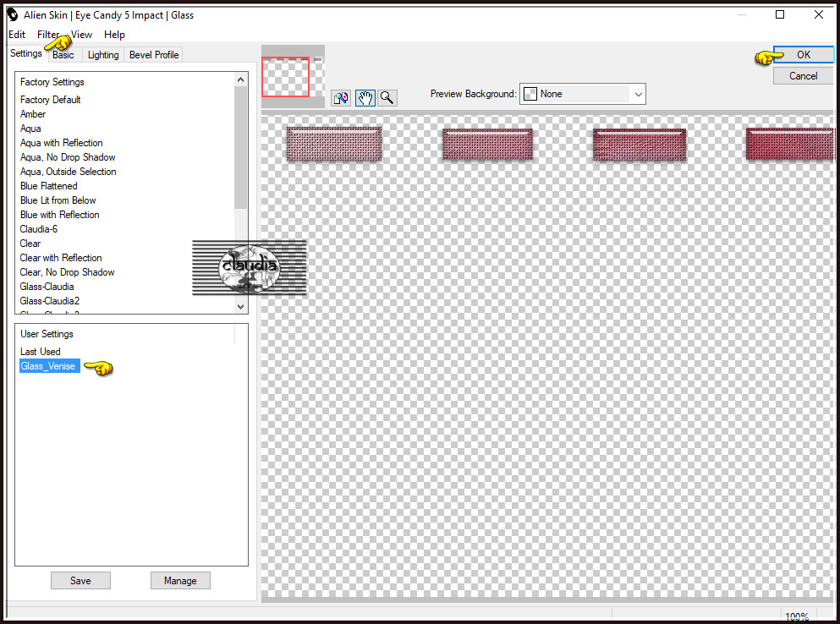
Task: Open the View menu
Action: (x=81, y=35)
